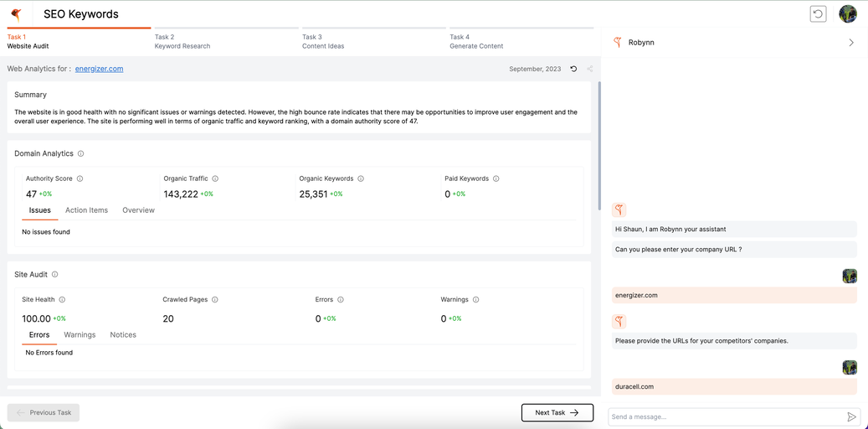Switch to the Overview tab
Viewport: 868px width, 429px height.
pos(138,210)
